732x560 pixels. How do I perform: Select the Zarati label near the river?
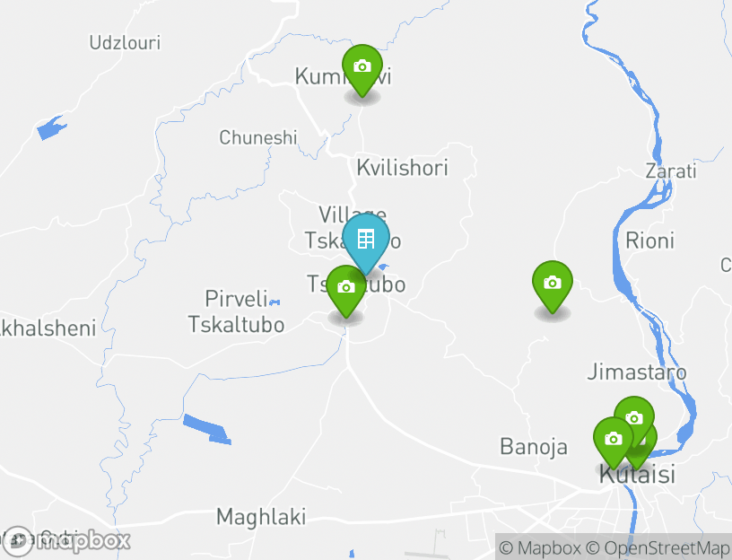pyautogui.click(x=671, y=171)
